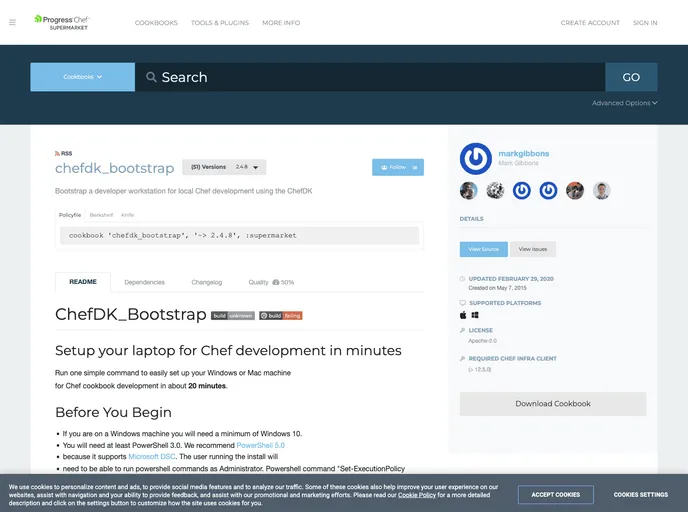Click the Windows platform icon
The image size is (688, 512).
pos(475,315)
